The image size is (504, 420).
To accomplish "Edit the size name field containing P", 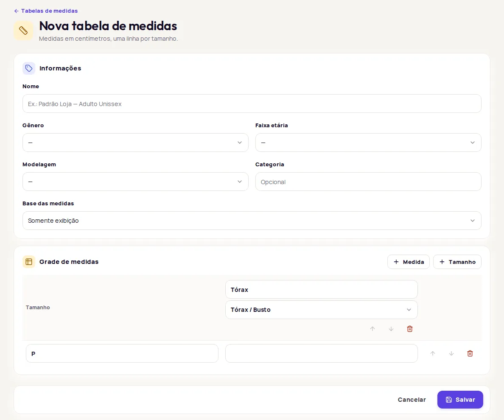I will (122, 353).
